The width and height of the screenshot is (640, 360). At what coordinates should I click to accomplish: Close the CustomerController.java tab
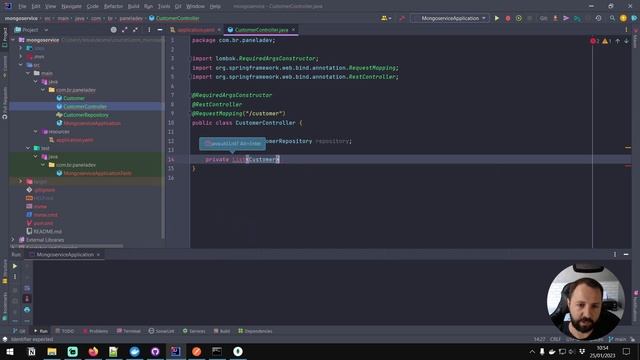pos(293,30)
